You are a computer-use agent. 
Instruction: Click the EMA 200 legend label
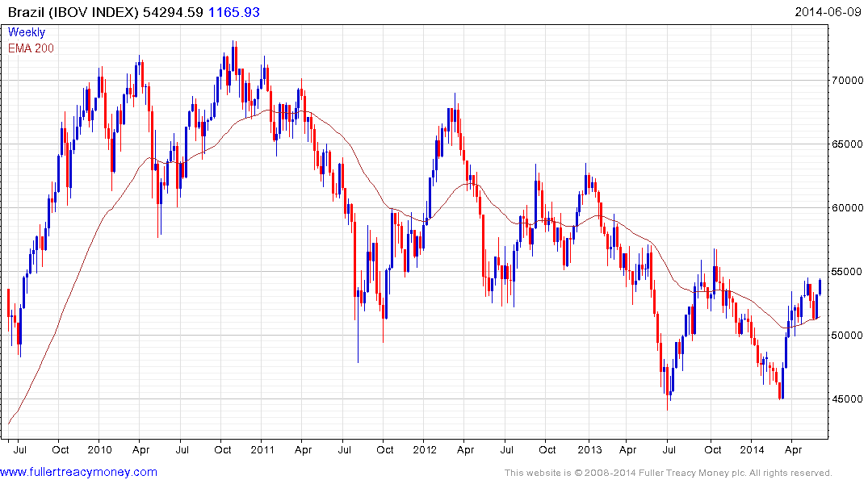click(31, 48)
